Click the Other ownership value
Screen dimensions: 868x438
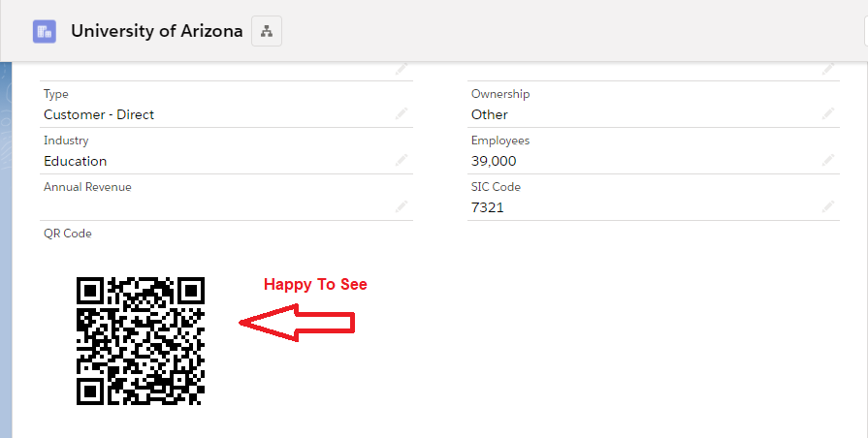point(490,114)
